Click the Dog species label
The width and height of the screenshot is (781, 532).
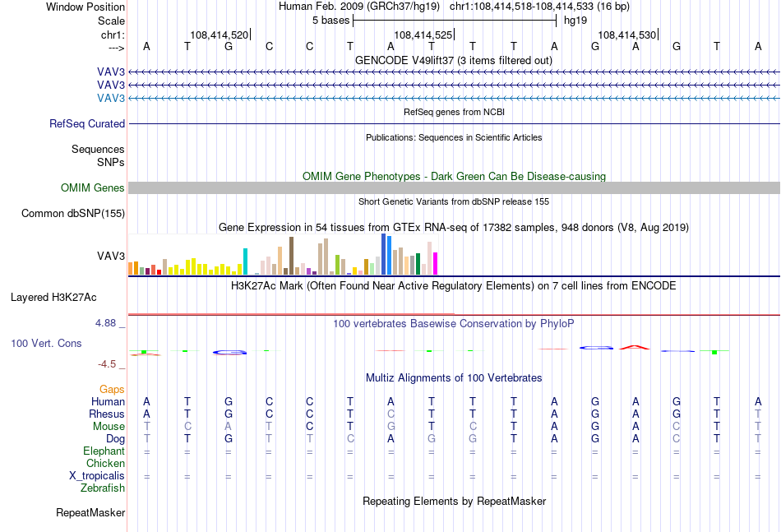coord(116,439)
